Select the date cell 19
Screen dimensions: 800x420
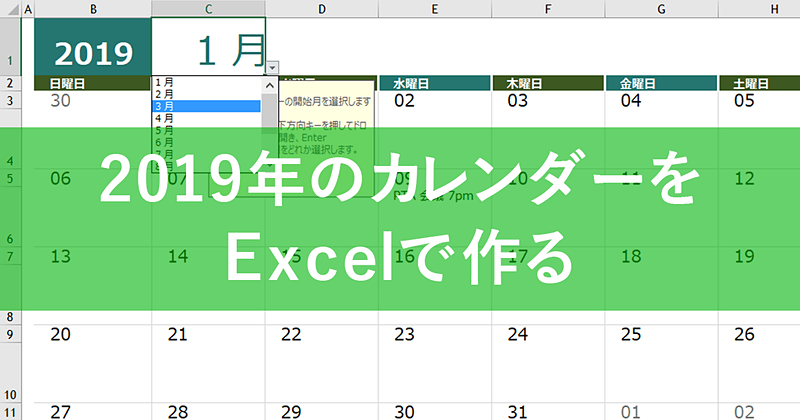point(759,256)
